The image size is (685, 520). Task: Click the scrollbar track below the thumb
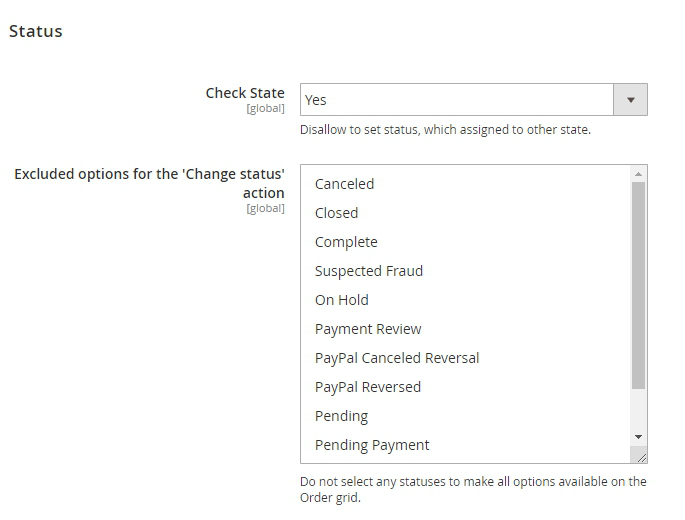click(639, 410)
